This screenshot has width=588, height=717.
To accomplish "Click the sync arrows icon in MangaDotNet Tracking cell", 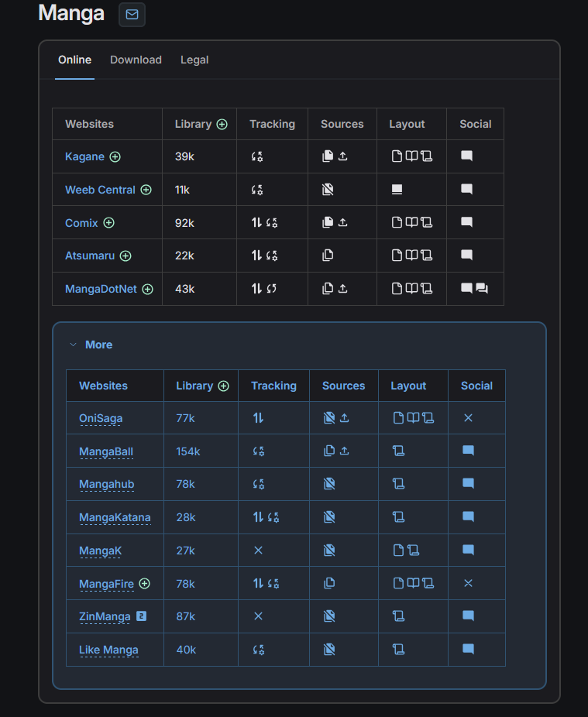I will coord(272,289).
